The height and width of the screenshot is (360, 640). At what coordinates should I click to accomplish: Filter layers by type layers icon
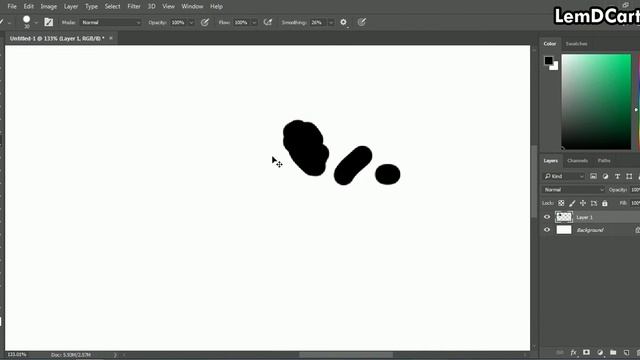tap(617, 176)
